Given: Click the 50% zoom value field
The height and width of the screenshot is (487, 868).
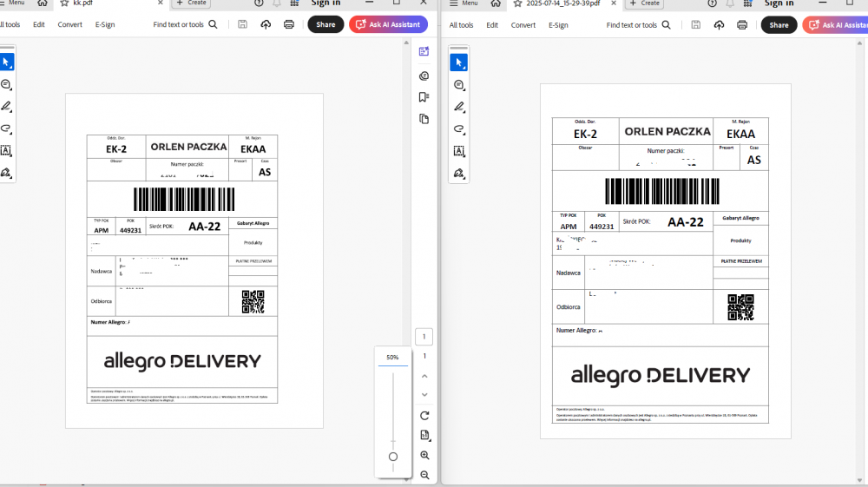Looking at the screenshot, I should (392, 358).
